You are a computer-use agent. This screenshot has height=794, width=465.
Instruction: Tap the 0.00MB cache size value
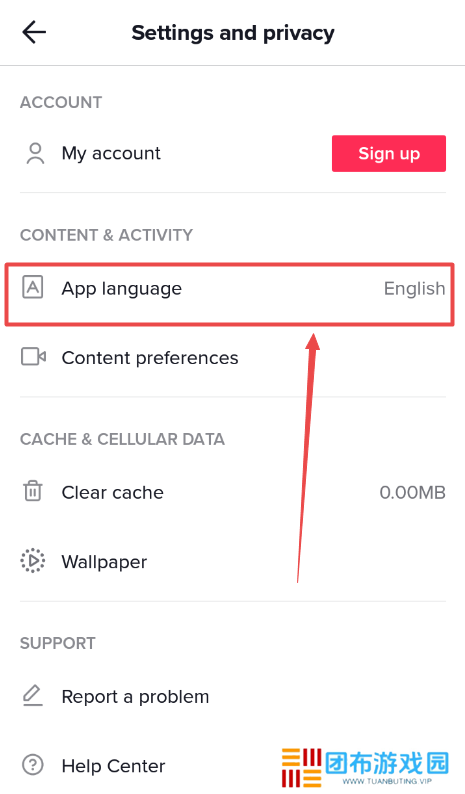pyautogui.click(x=412, y=492)
